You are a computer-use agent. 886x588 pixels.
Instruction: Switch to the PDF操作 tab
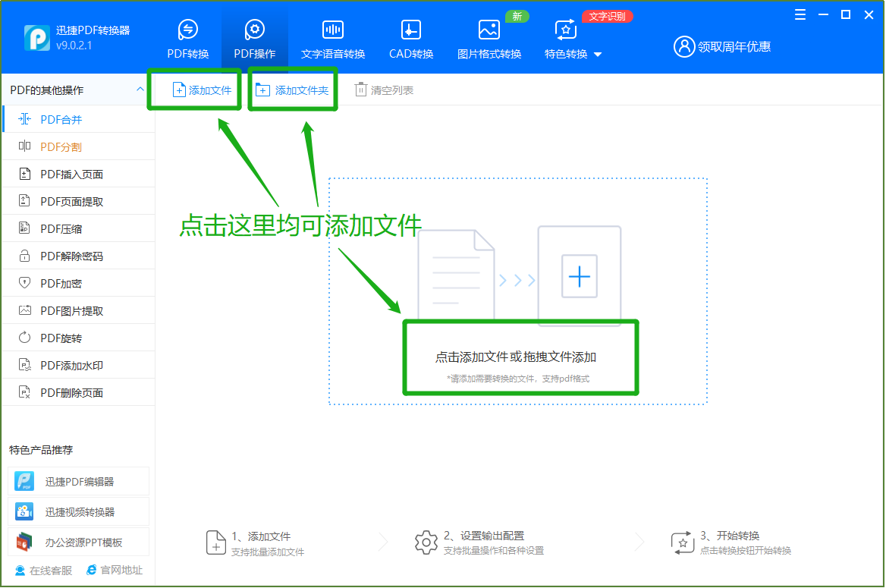click(254, 39)
